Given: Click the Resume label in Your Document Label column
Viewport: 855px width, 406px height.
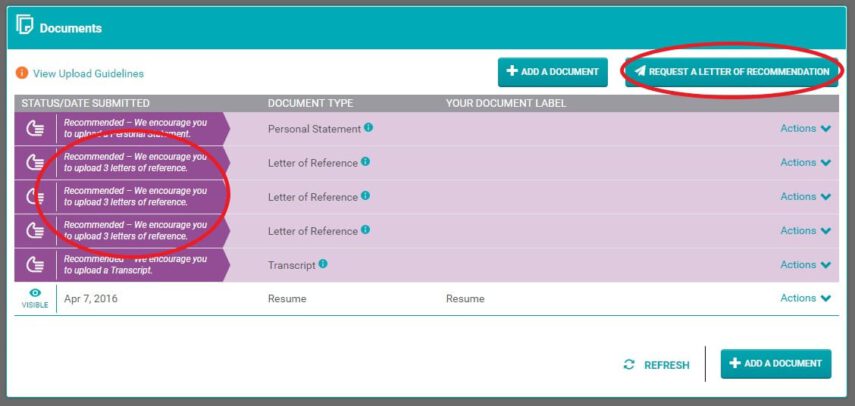Looking at the screenshot, I should (x=465, y=299).
